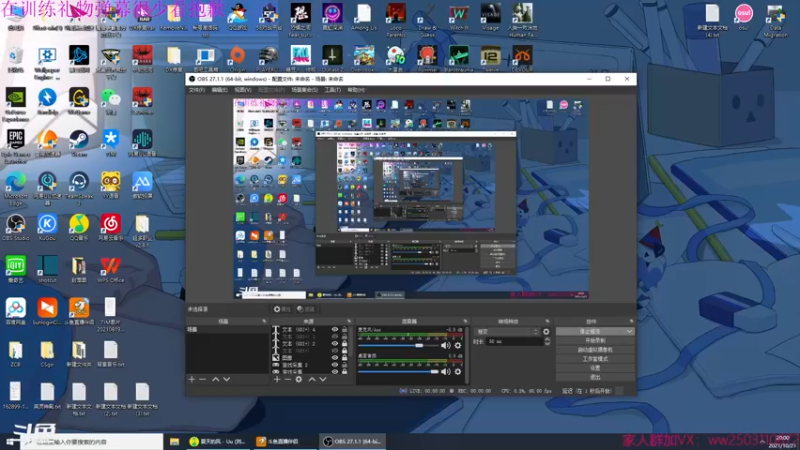
Task: Open Controls dock pop-out icon
Action: 632,321
